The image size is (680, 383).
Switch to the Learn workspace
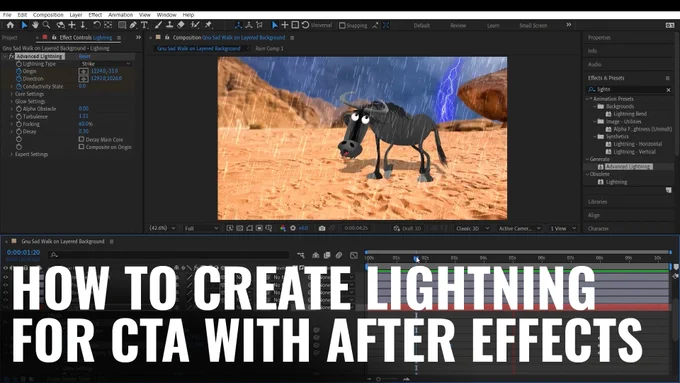pos(493,26)
